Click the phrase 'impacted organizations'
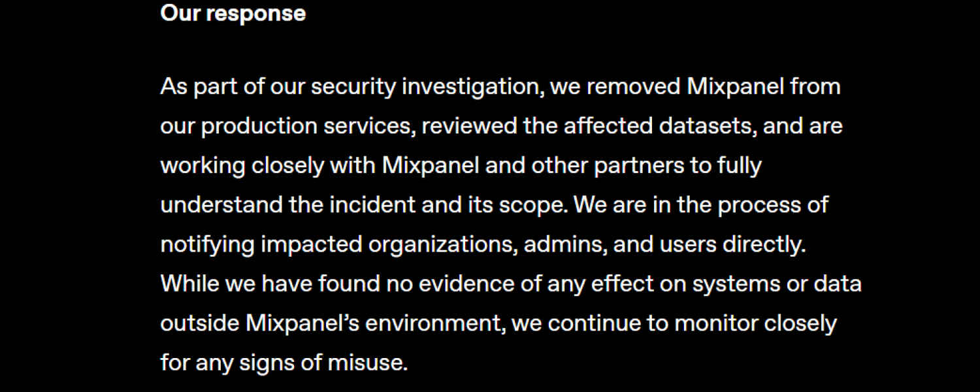The image size is (980, 392). tap(387, 245)
